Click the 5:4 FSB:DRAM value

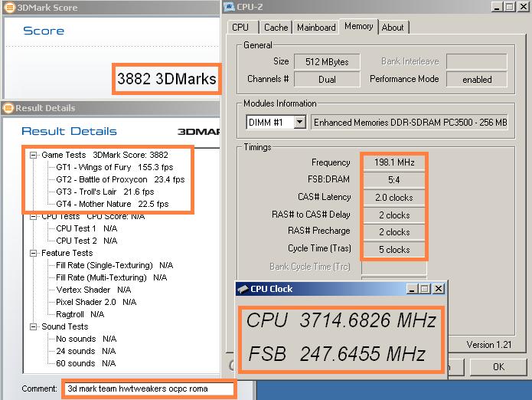coord(394,179)
